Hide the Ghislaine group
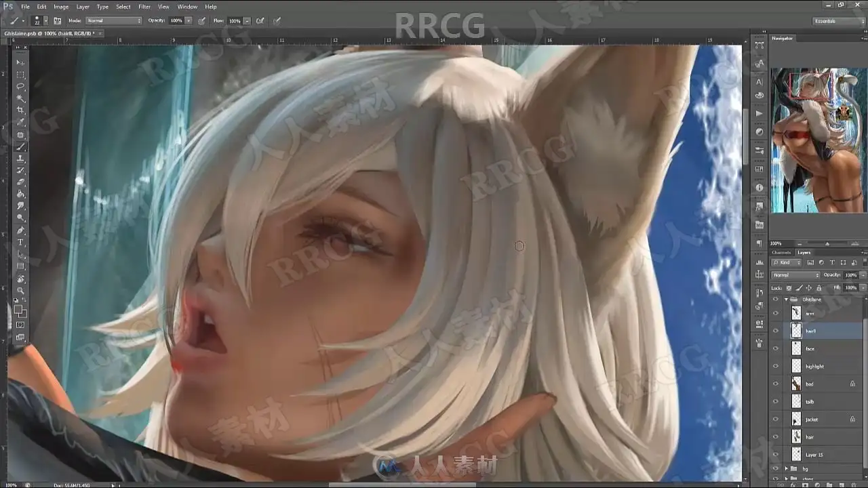The height and width of the screenshot is (488, 868). pos(775,299)
